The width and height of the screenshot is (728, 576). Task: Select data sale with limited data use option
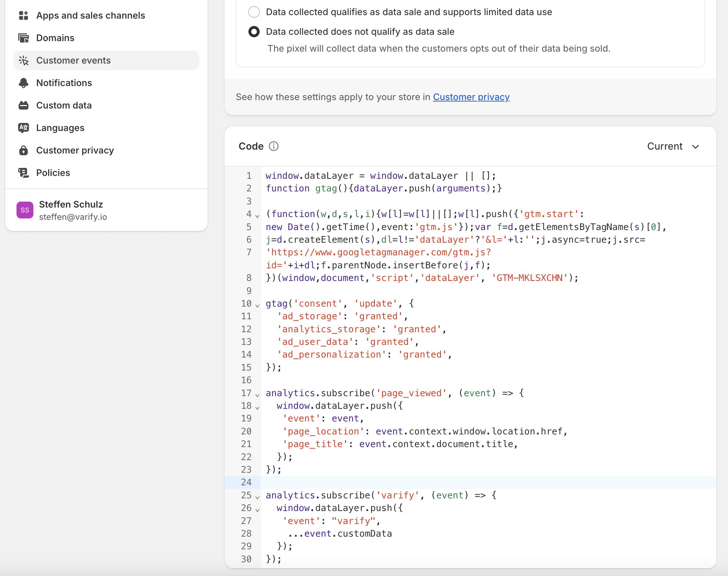[254, 12]
